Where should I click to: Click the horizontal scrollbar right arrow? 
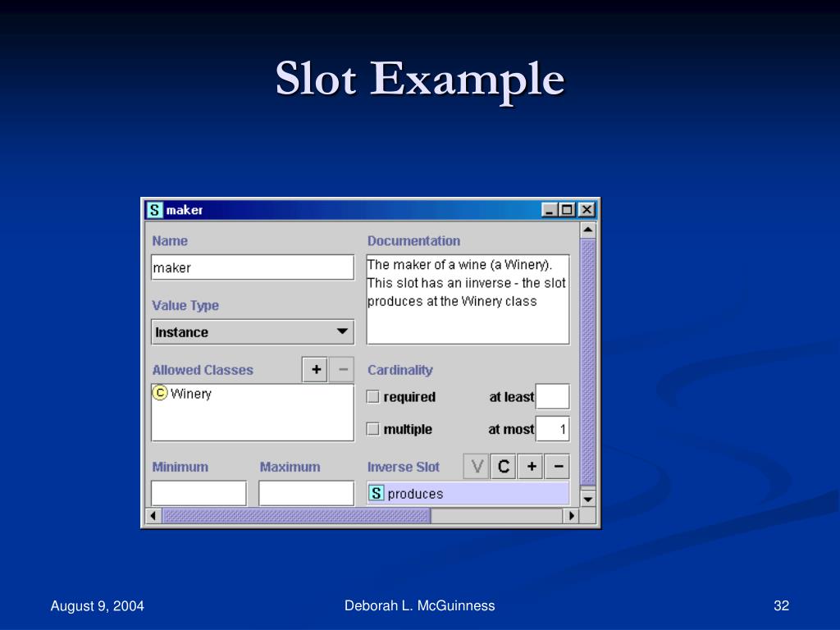[x=571, y=516]
